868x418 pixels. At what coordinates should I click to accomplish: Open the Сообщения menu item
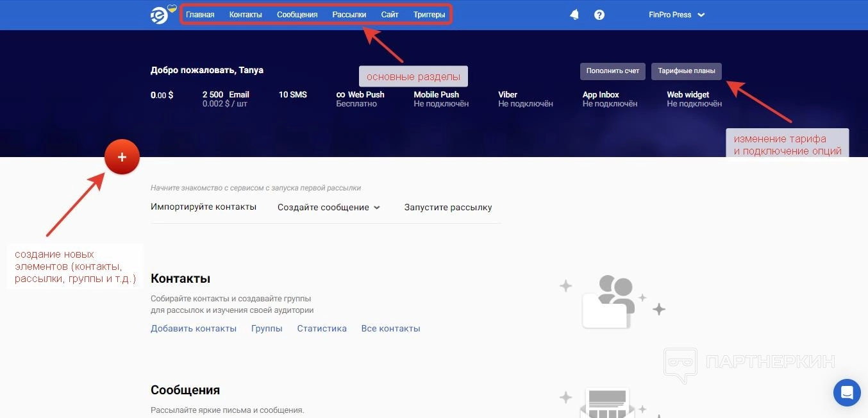tap(297, 15)
